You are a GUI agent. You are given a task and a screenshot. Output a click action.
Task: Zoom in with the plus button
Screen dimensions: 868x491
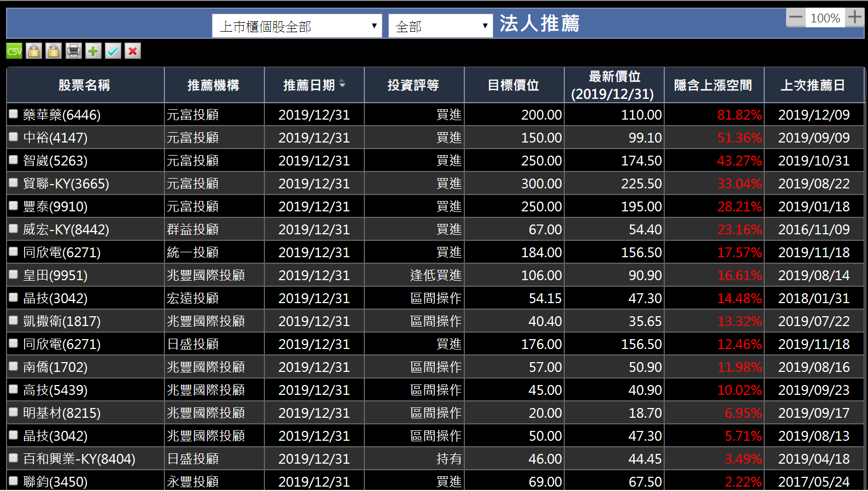[854, 17]
